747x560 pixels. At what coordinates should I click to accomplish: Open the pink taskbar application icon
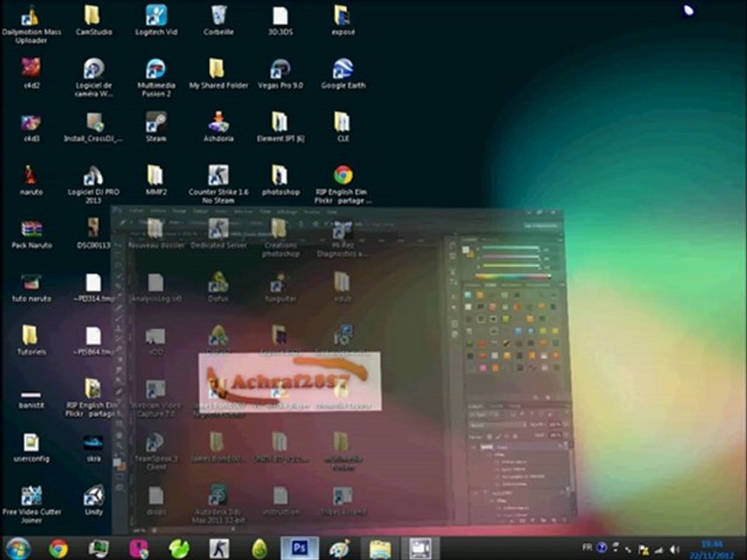(x=139, y=548)
